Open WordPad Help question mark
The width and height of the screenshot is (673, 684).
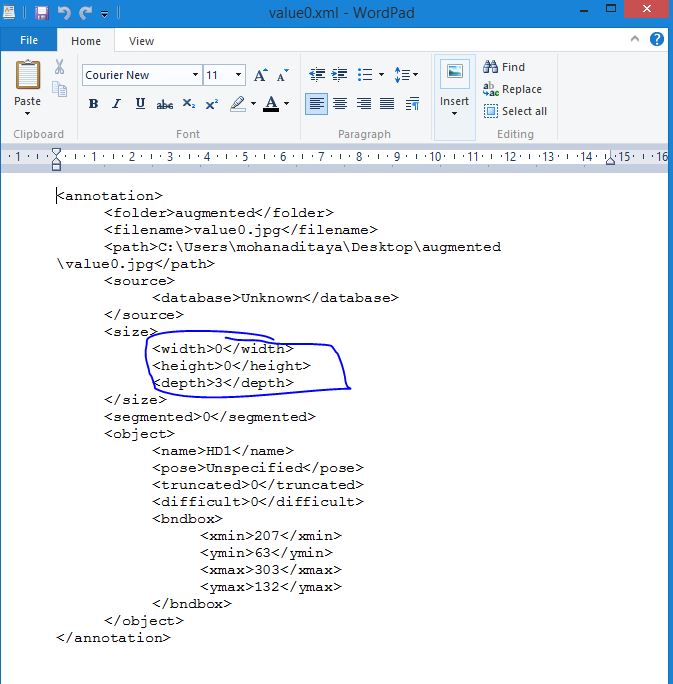click(657, 39)
